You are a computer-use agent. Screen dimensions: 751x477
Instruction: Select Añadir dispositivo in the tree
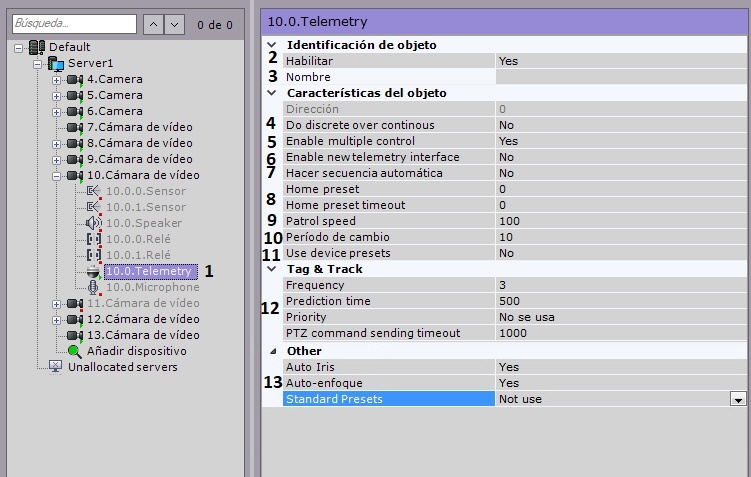[137, 351]
